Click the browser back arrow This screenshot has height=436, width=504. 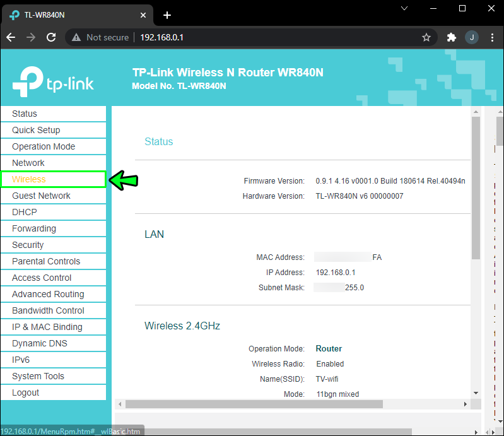(11, 37)
